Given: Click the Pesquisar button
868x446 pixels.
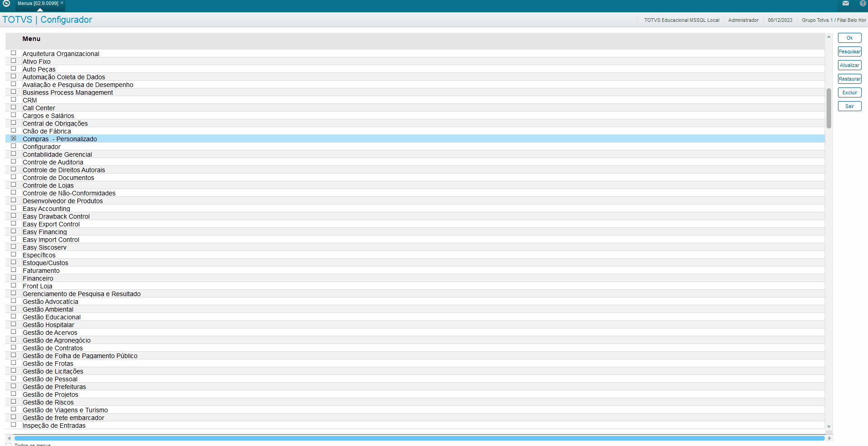Looking at the screenshot, I should tap(849, 51).
